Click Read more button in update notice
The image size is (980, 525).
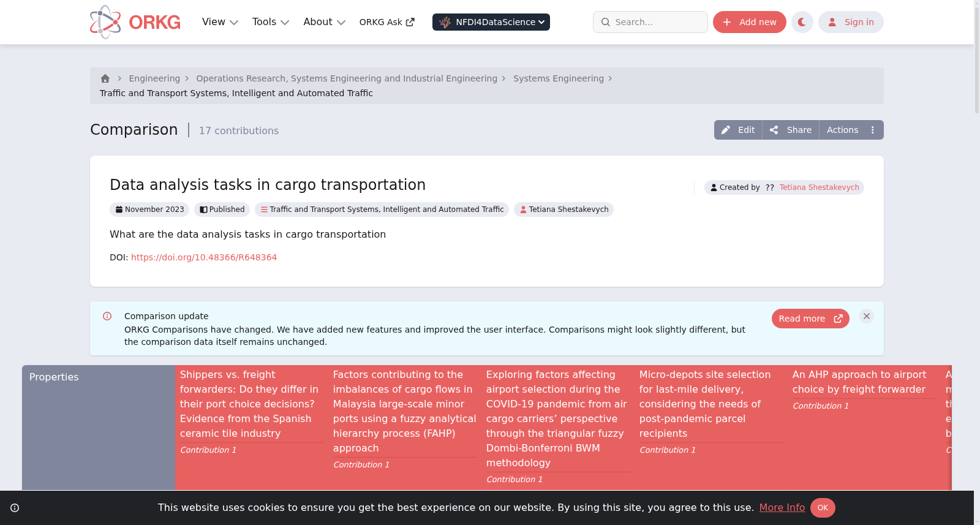[x=810, y=319]
